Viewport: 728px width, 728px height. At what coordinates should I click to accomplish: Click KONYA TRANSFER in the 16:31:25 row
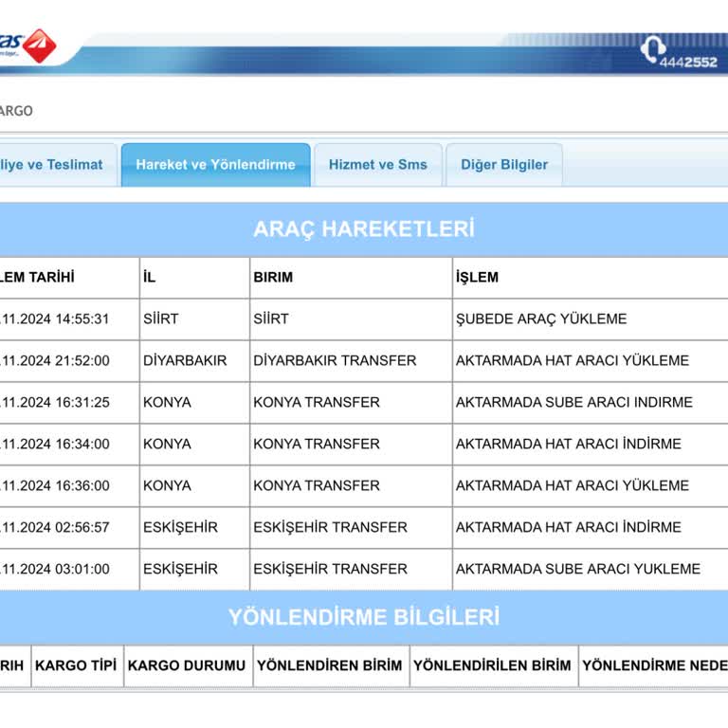(351, 403)
